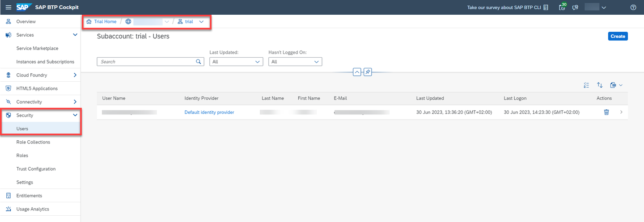Click the search magnifier icon

click(x=199, y=62)
